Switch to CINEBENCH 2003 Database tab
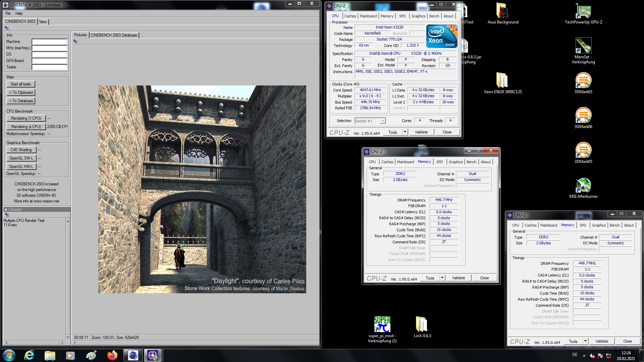 (x=114, y=35)
